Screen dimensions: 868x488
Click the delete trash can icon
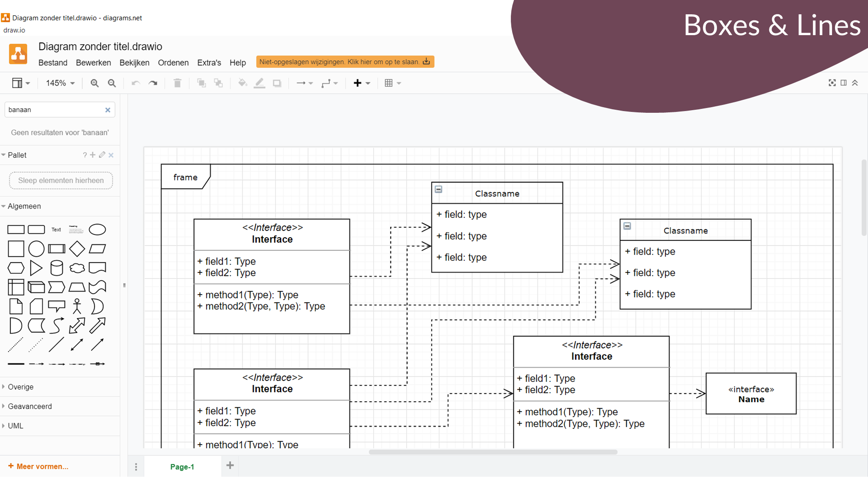177,83
